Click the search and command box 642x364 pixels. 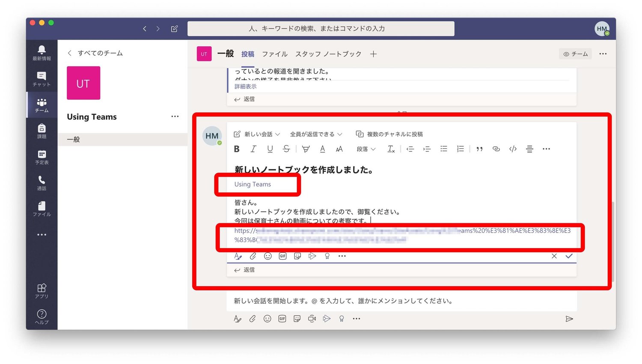(321, 29)
